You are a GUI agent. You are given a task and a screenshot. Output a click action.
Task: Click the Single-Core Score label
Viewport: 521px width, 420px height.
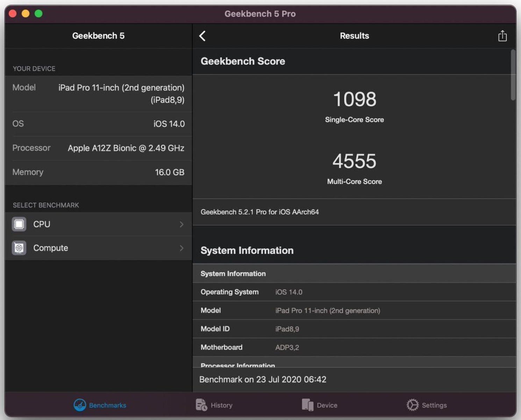click(x=355, y=120)
